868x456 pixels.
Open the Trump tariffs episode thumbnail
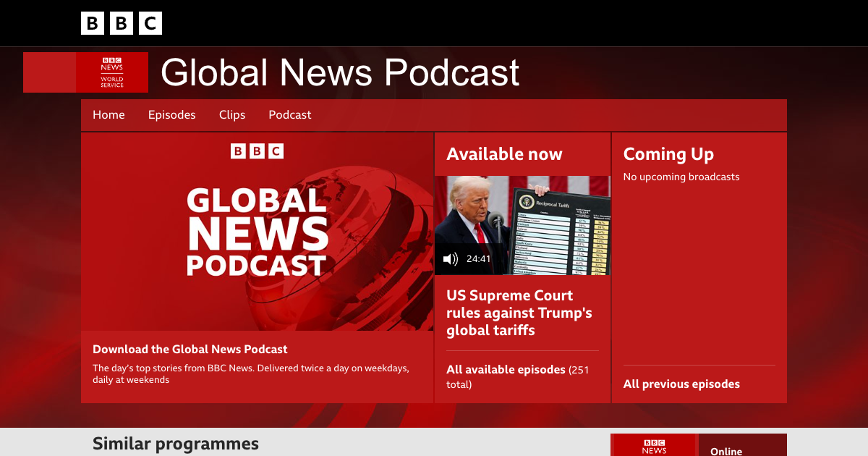[522, 225]
